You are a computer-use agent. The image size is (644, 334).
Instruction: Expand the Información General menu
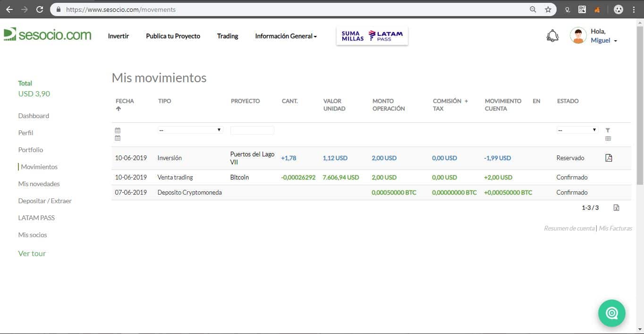pyautogui.click(x=285, y=36)
